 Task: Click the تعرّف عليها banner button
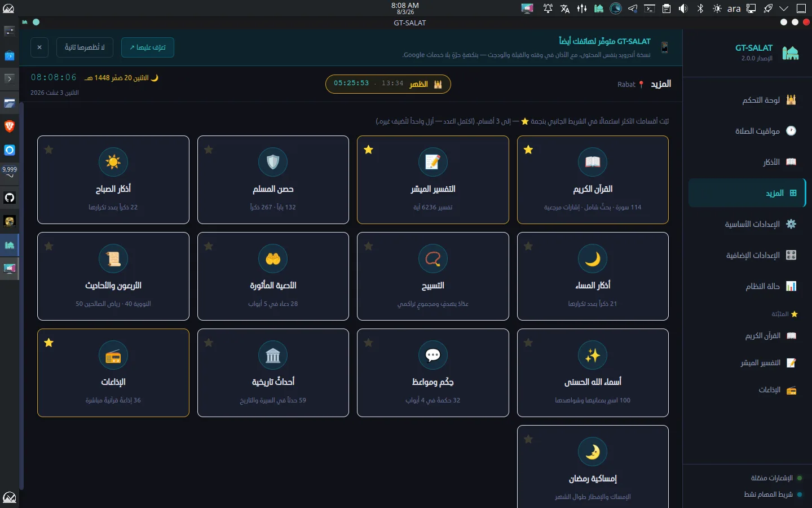pos(148,47)
